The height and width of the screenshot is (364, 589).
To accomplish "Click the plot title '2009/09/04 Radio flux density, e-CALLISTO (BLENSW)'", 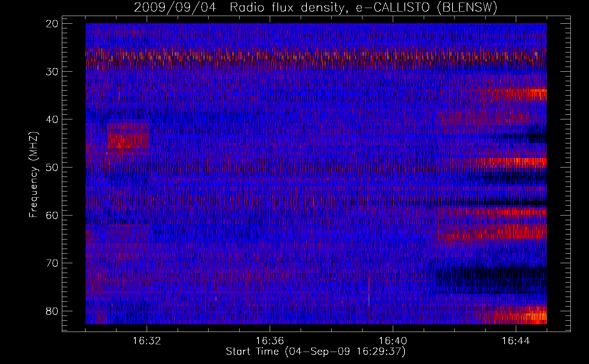I will (x=316, y=8).
